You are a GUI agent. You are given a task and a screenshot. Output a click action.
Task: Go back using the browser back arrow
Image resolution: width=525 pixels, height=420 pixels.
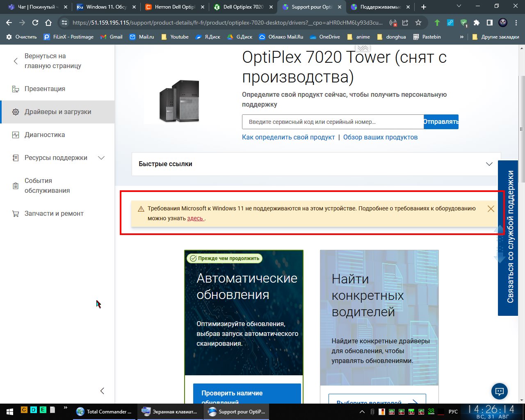tap(9, 23)
